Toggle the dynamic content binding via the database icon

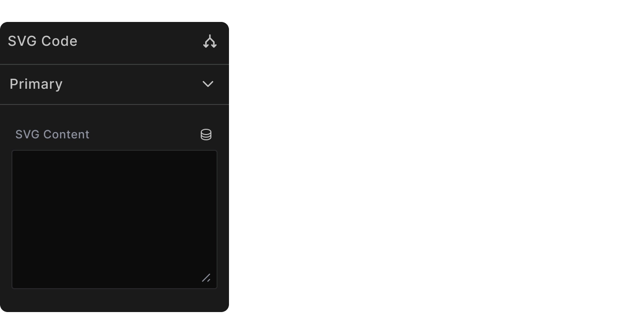[x=206, y=135]
